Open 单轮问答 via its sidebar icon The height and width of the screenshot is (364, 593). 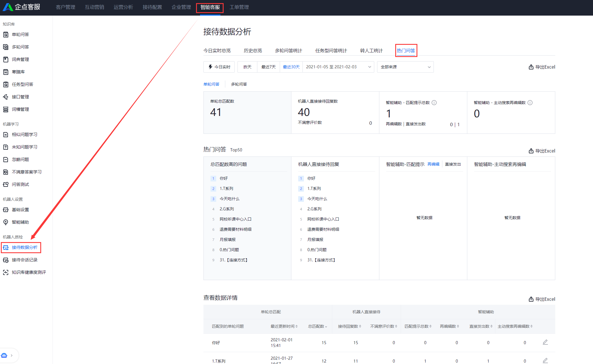[x=6, y=35]
